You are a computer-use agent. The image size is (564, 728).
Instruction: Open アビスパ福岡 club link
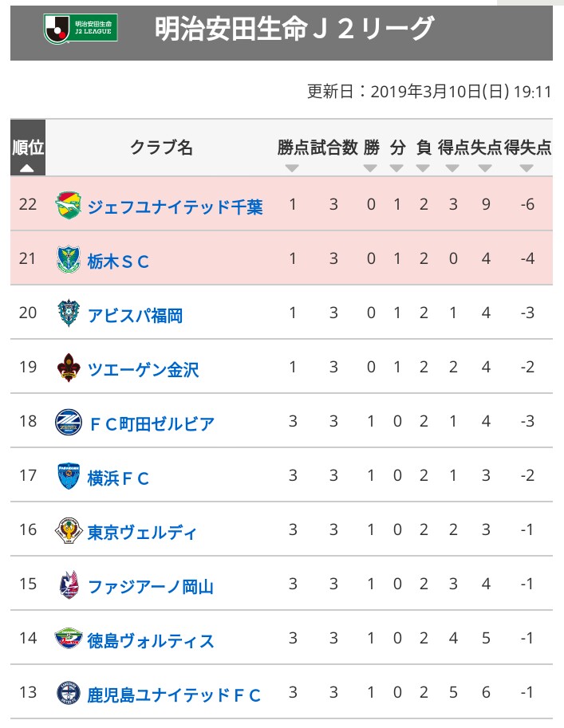click(x=135, y=315)
